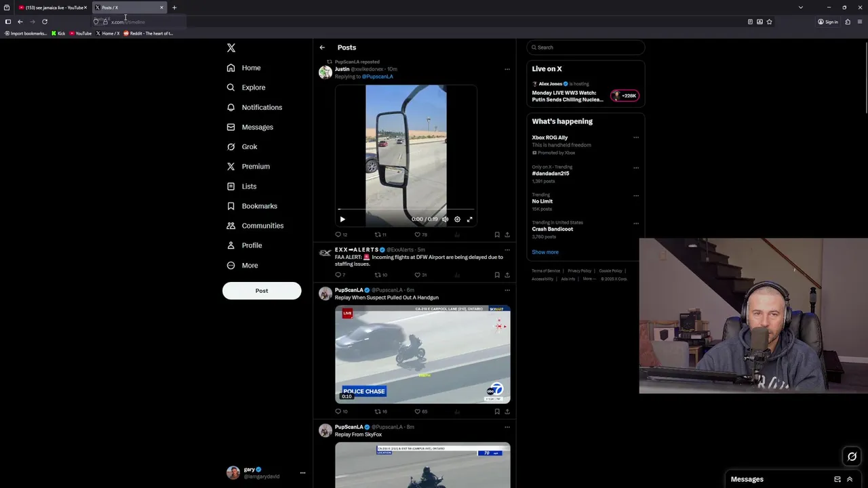Click the browser Sign in button
Viewport: 868px width, 488px height.
828,22
